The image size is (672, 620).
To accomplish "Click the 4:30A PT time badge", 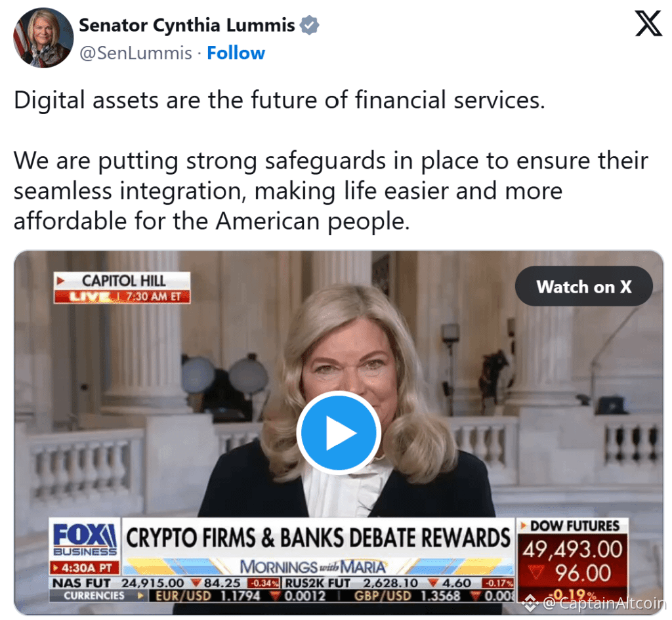I will [x=85, y=568].
